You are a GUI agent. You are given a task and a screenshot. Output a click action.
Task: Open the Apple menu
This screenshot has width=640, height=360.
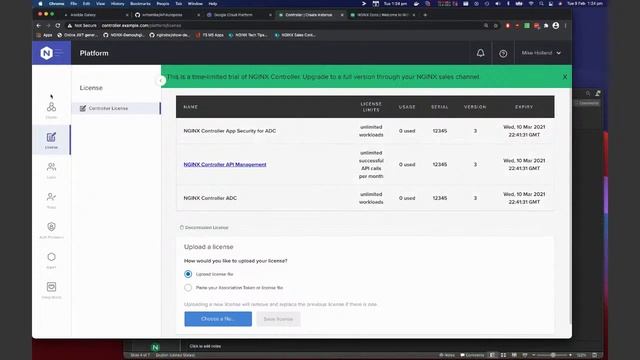point(40,4)
